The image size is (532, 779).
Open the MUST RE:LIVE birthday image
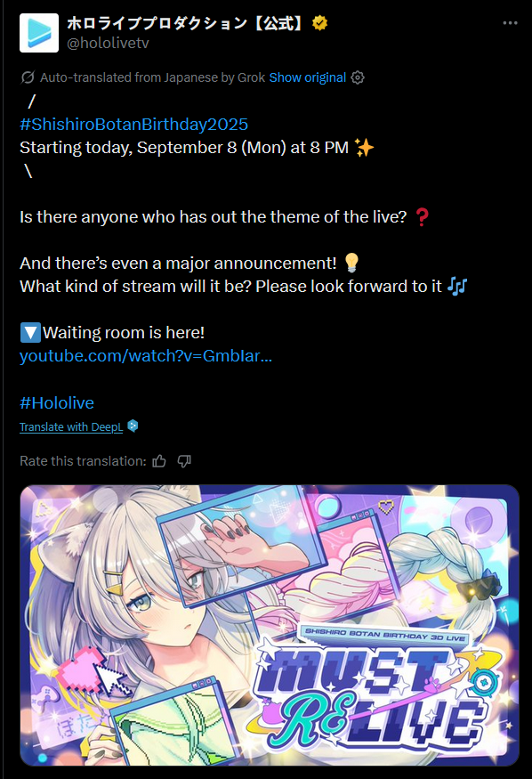coord(270,625)
